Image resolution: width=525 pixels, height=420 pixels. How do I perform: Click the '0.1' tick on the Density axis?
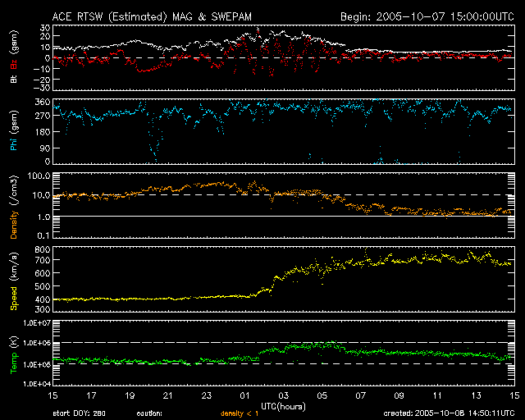[x=43, y=235]
